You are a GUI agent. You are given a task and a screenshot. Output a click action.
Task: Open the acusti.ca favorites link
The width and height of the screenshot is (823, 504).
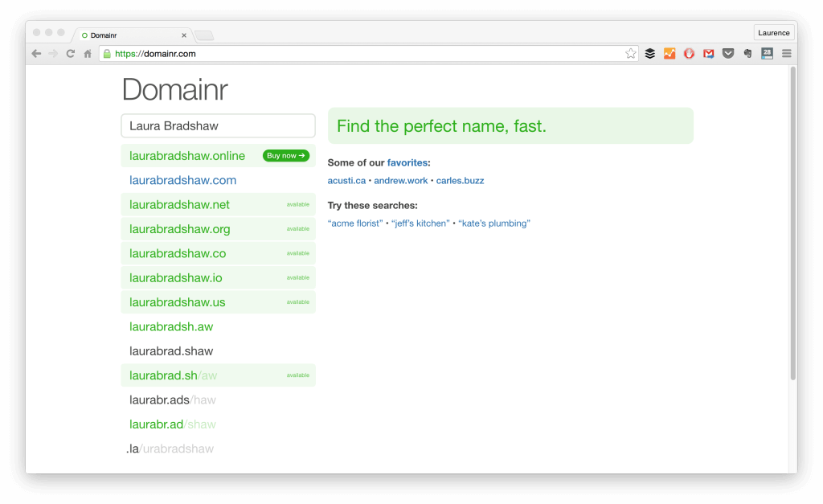(346, 180)
